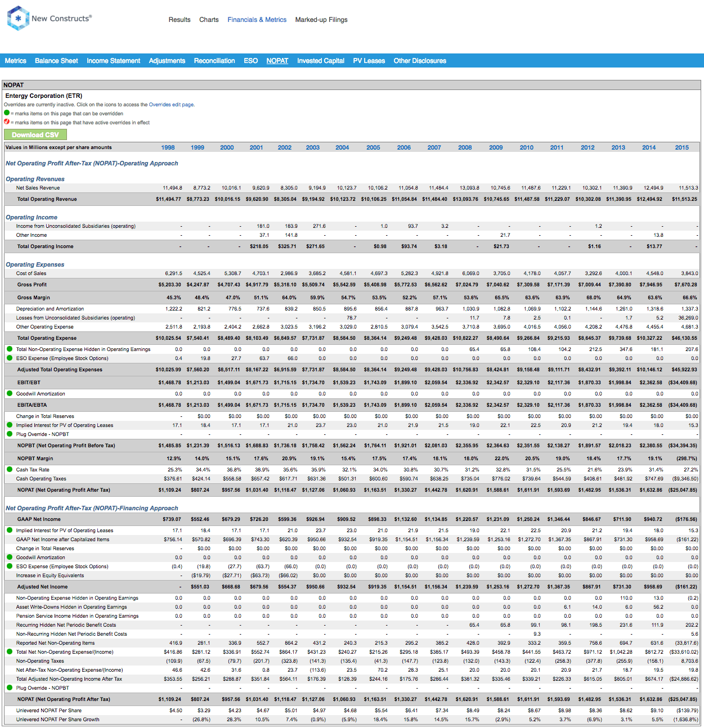704x728 pixels.
Task: Click the 2010 year column link
Action: (x=527, y=147)
